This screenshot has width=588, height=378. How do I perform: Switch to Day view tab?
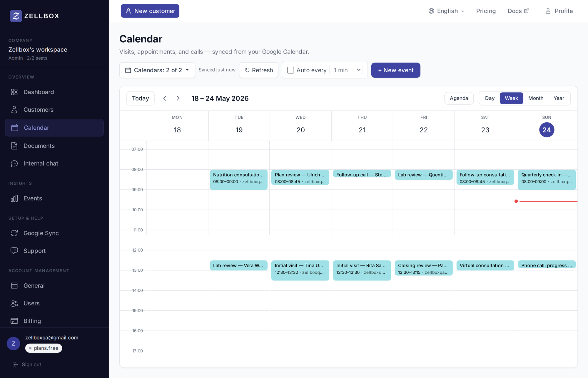click(490, 98)
